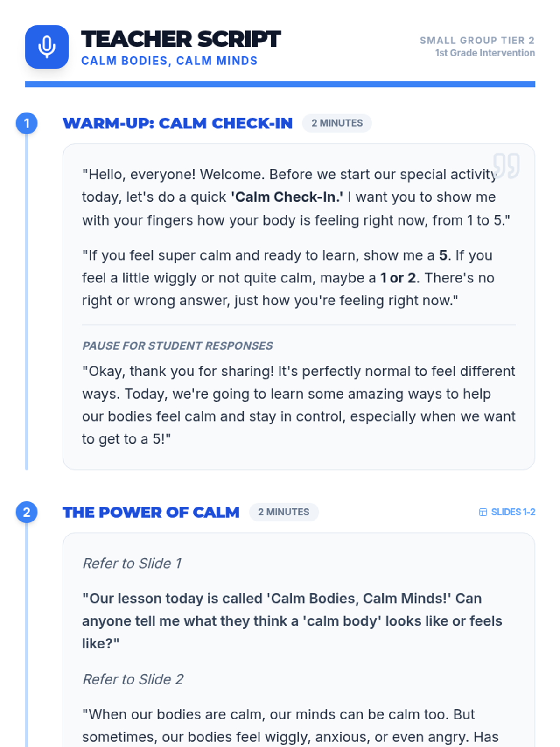Click the TEACHER SCRIPT title
This screenshot has width=560, height=747.
pos(181,39)
